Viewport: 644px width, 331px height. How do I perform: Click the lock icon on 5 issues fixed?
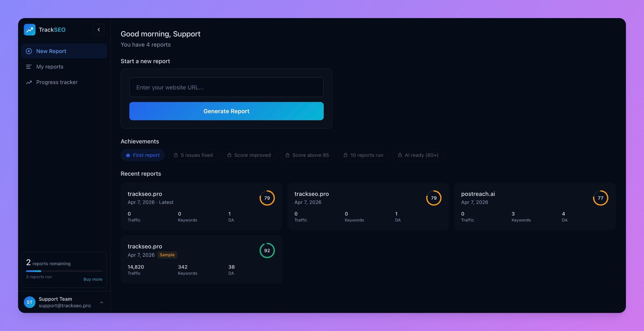click(176, 155)
